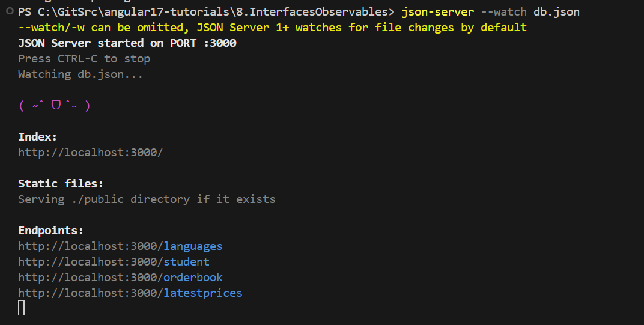Click 'Serving ./public directory if it exists'

[147, 199]
